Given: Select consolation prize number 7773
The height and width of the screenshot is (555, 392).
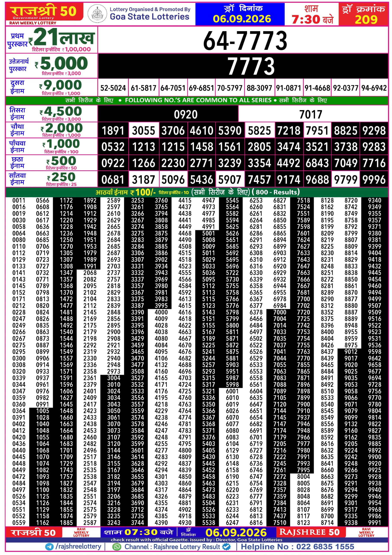Looking at the screenshot, I should tap(251, 66).
